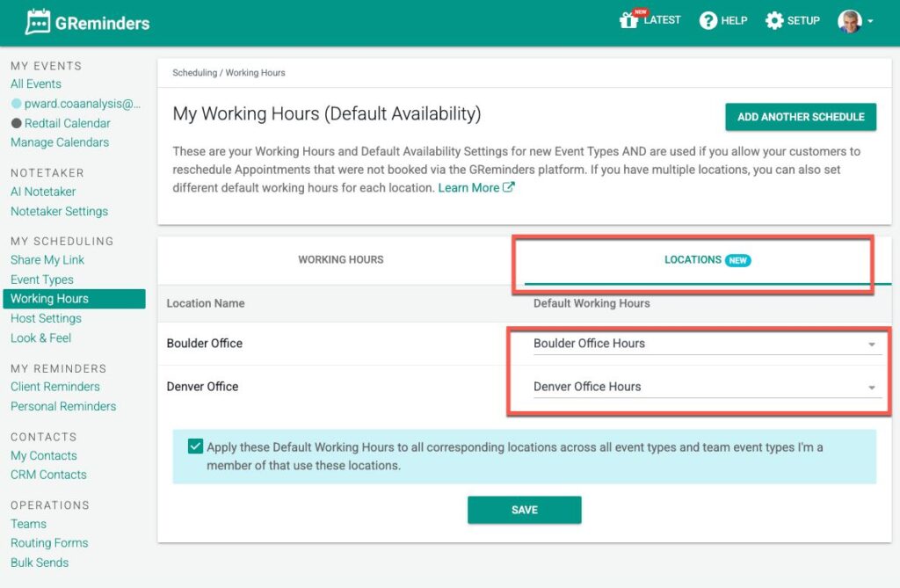Image resolution: width=900 pixels, height=588 pixels.
Task: Expand the Boulder Office Hours dropdown
Action: coord(871,345)
